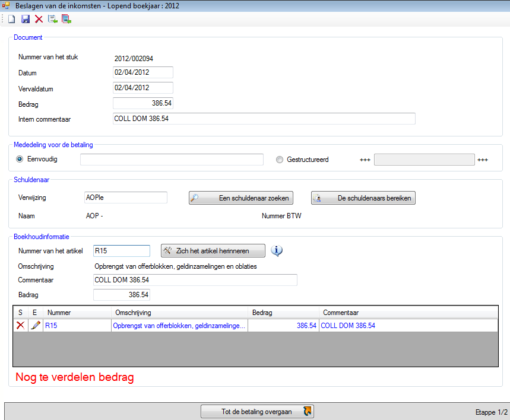Click the Datum input field
Viewport: 510px width, 420px height.
point(143,72)
